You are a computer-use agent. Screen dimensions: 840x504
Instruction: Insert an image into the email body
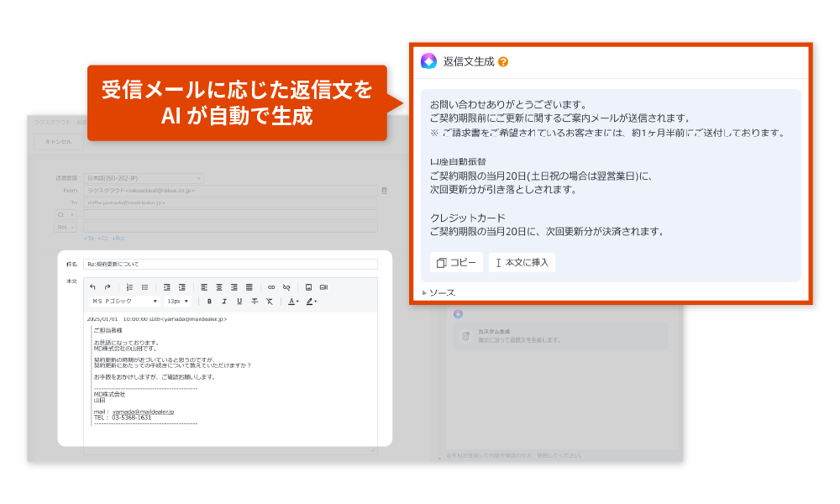[x=310, y=288]
